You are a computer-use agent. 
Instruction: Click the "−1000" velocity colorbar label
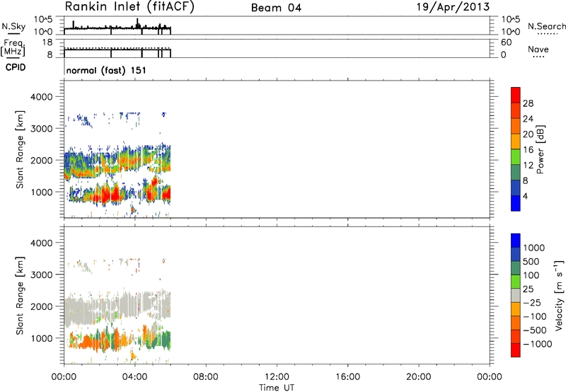click(x=537, y=344)
